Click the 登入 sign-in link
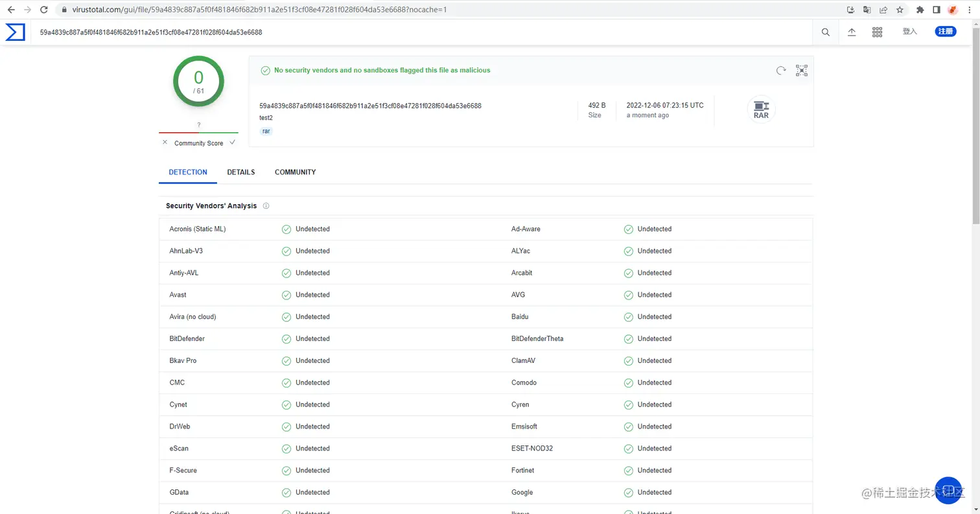 tap(910, 32)
